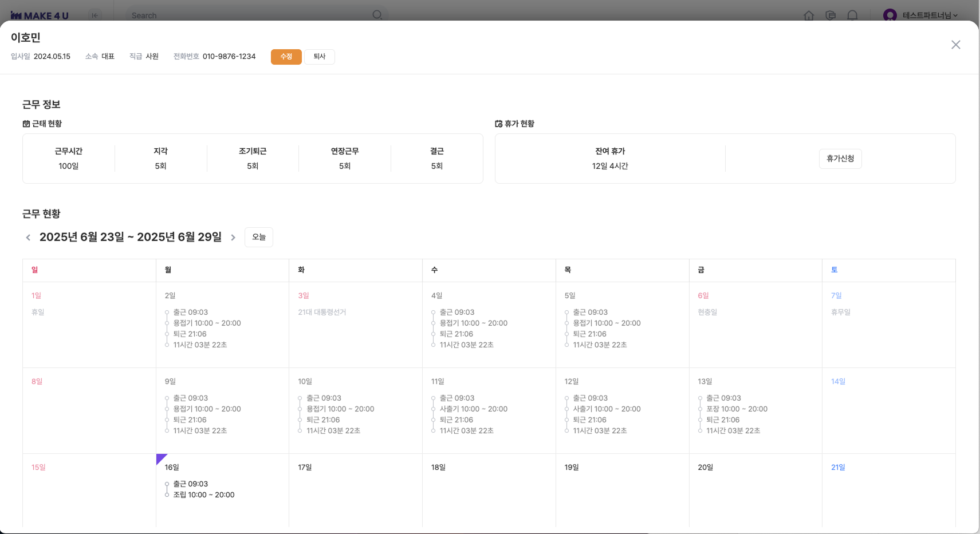980x534 pixels.
Task: Click the 퇴사 button
Action: [320, 57]
